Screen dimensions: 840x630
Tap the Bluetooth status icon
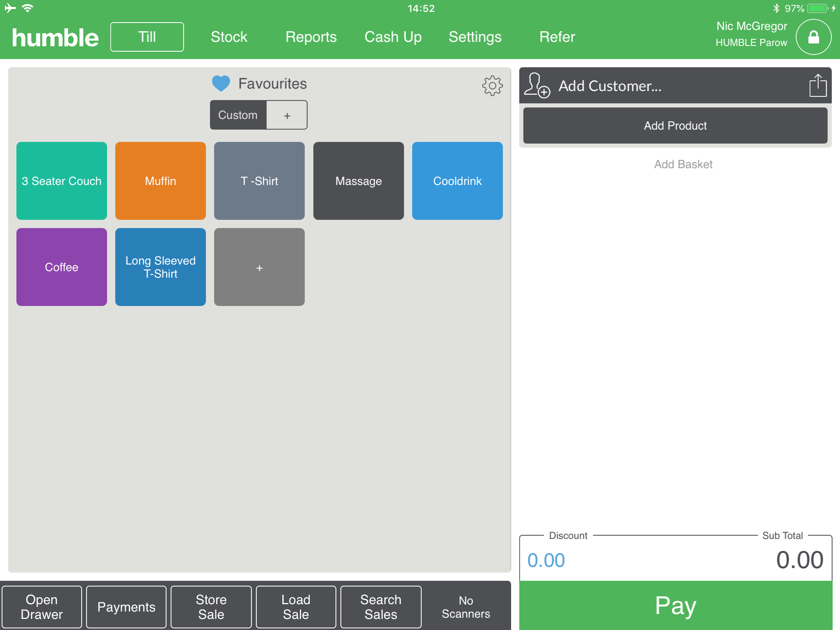tap(776, 8)
